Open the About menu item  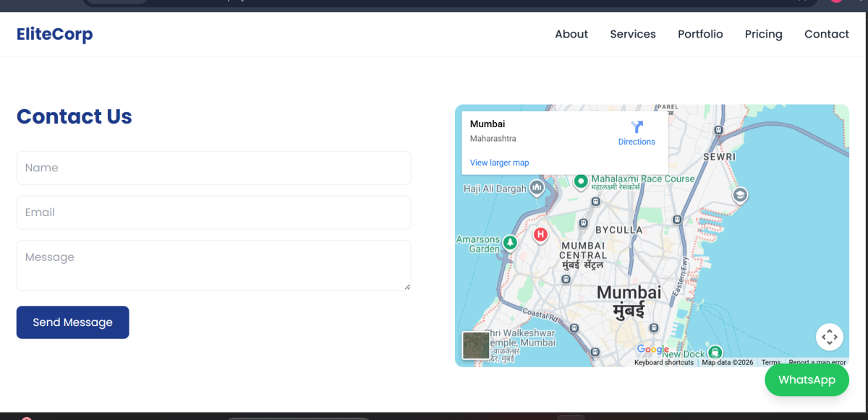(x=571, y=34)
